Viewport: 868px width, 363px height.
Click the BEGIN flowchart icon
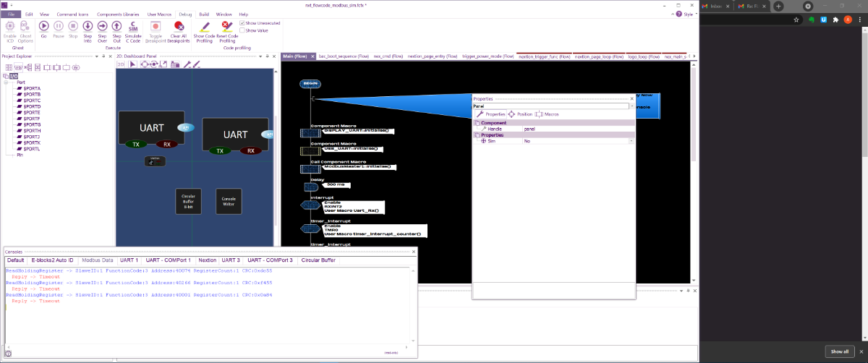point(310,84)
